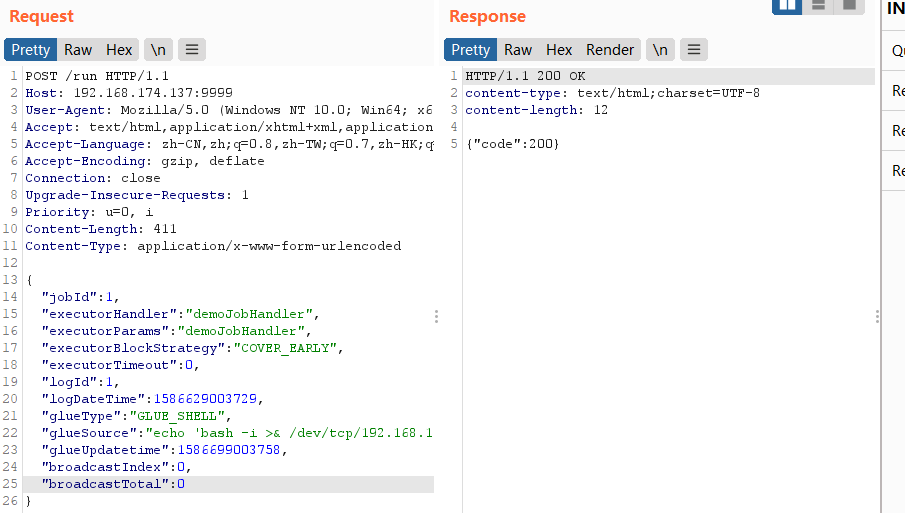This screenshot has width=905, height=513.
Task: Click the splitter handle between Request and Response
Action: (436, 316)
